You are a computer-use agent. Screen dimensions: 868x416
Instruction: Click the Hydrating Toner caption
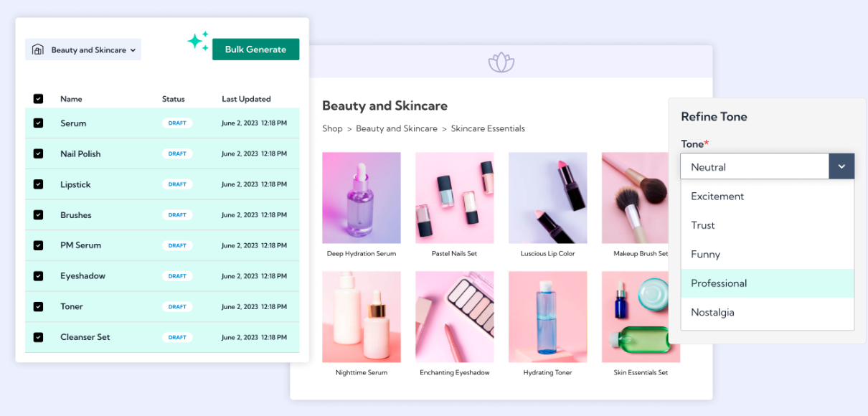click(x=548, y=373)
